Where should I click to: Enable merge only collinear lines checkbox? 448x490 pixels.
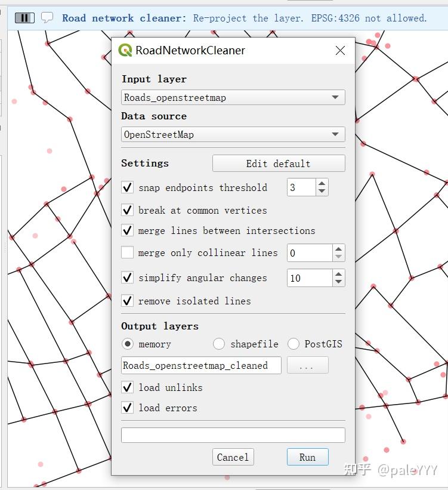(127, 252)
